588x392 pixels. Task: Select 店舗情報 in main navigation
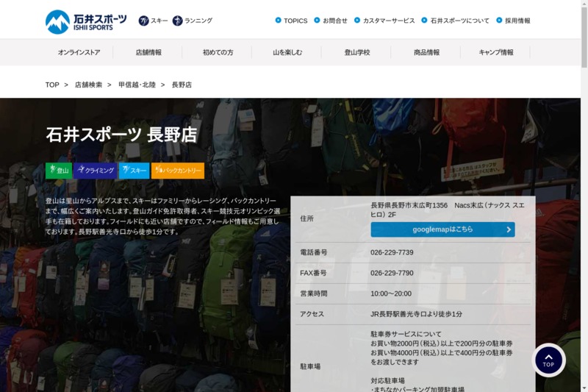(148, 52)
